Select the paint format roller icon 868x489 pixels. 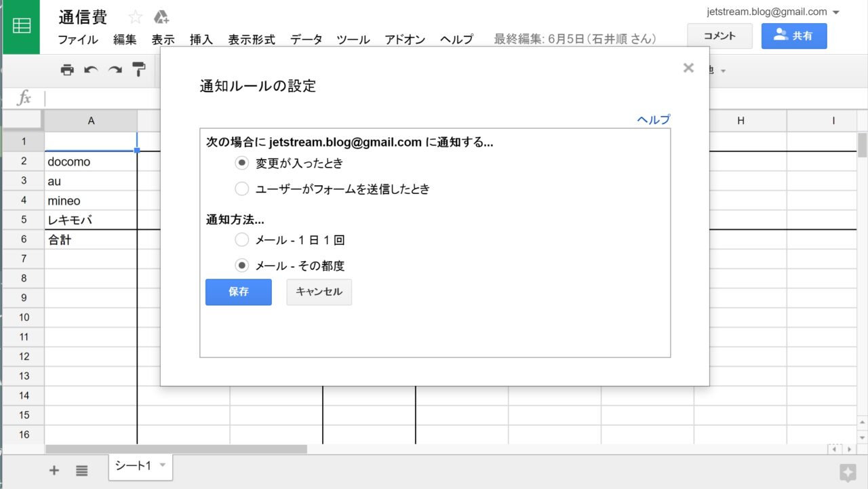(x=138, y=70)
